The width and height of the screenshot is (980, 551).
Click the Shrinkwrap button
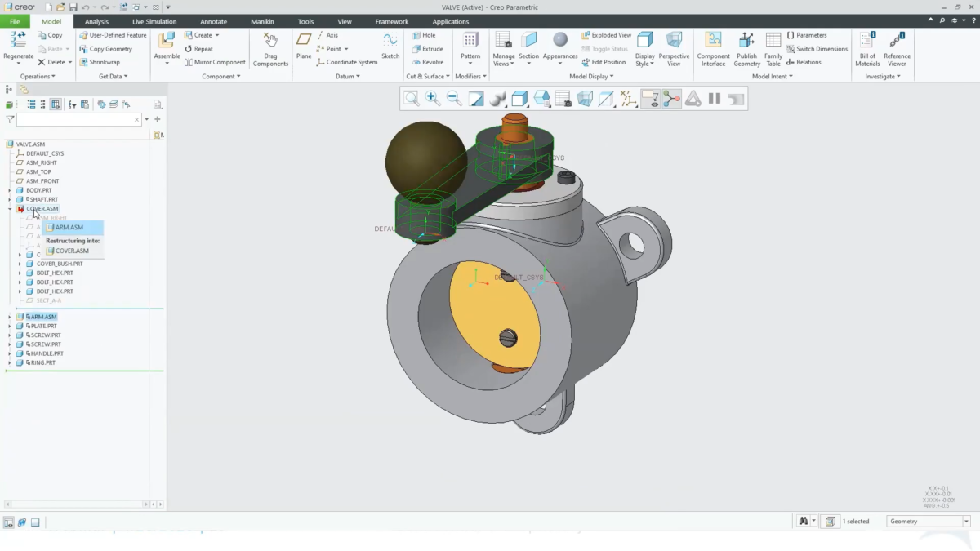tap(100, 62)
